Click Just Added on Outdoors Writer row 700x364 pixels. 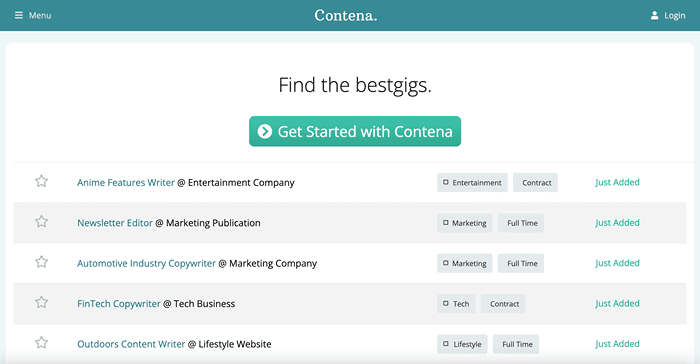point(617,343)
